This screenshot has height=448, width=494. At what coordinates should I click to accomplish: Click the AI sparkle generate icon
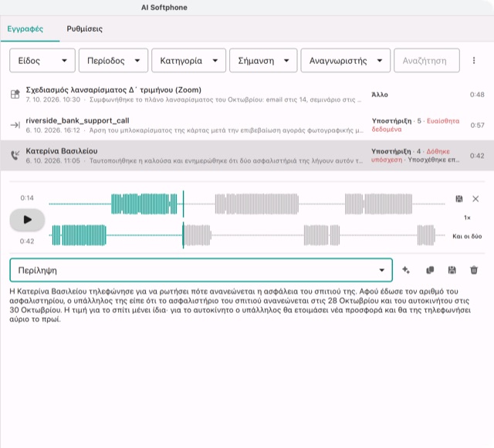(406, 270)
